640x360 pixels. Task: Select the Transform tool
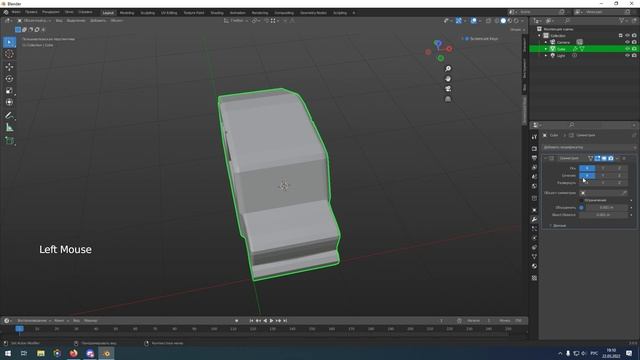coord(9,102)
